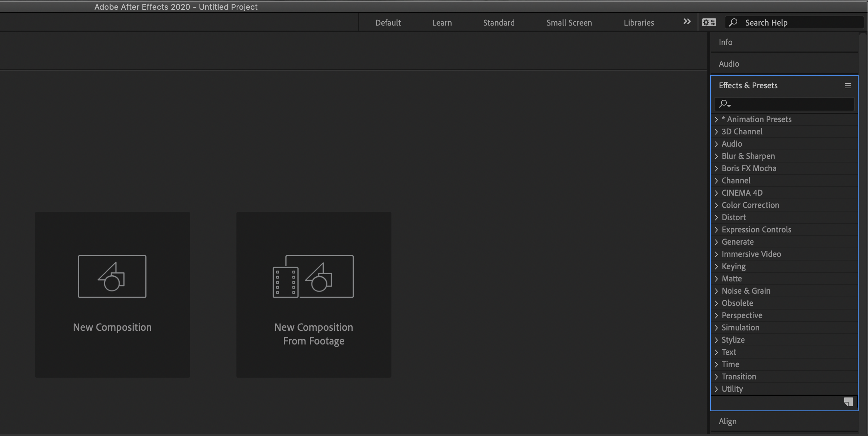Select the Keying effects row

784,267
